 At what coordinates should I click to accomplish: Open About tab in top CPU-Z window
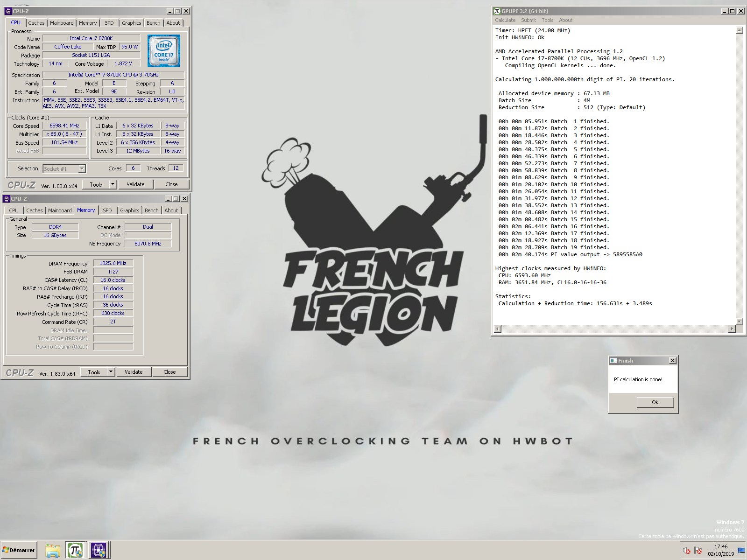pyautogui.click(x=173, y=23)
